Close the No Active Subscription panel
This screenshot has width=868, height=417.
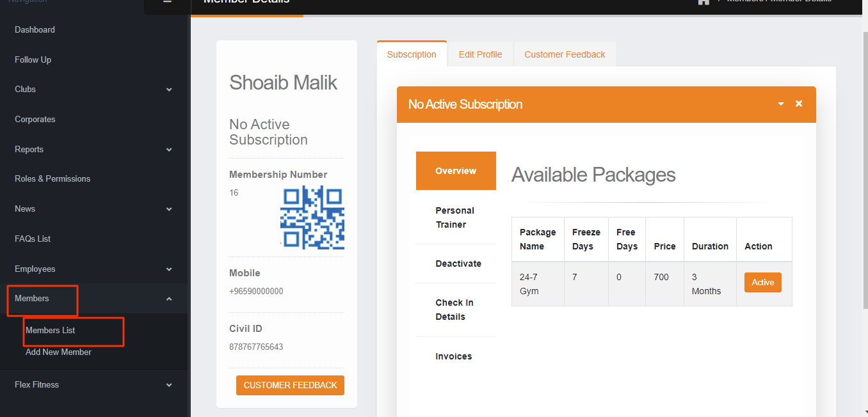pos(799,104)
